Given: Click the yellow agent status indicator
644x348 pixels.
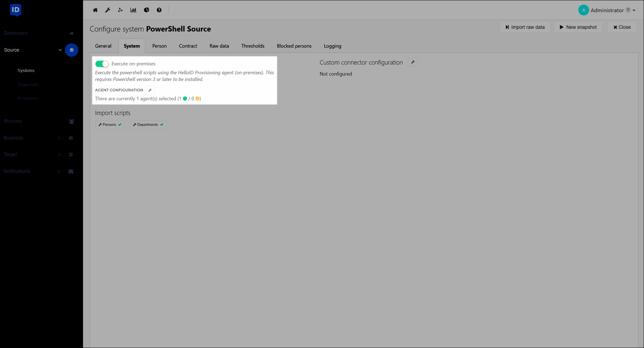Looking at the screenshot, I should tap(197, 98).
